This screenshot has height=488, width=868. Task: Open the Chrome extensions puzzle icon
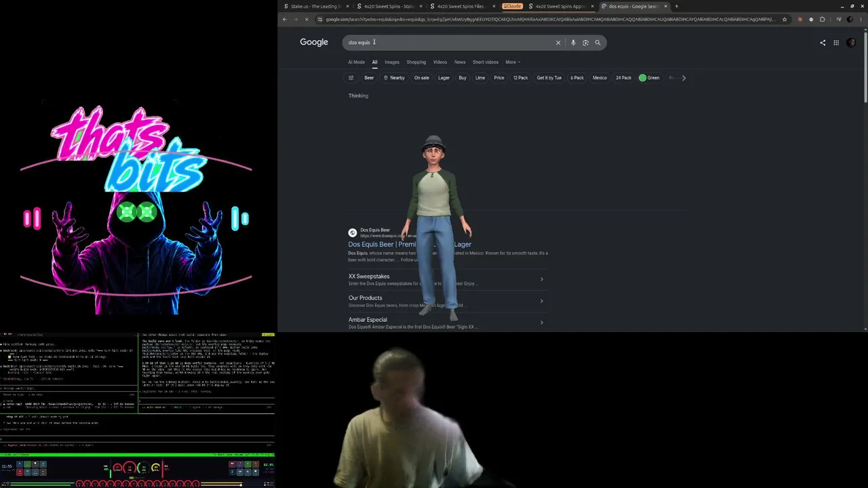823,19
